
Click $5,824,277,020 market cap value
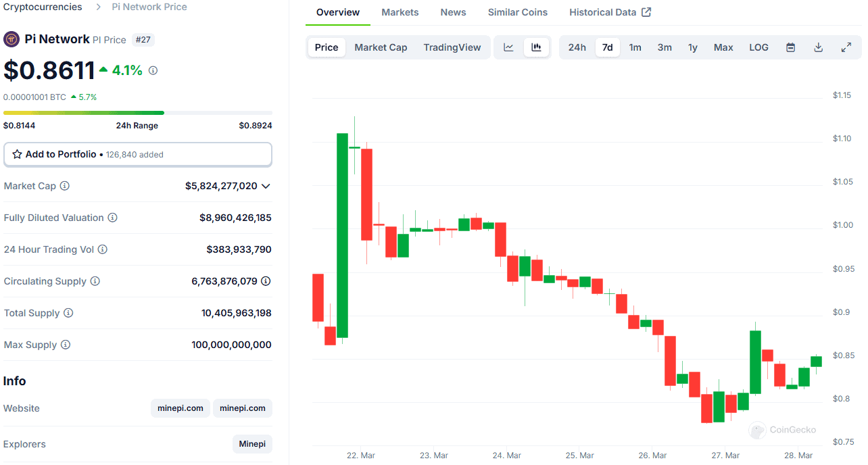coord(221,186)
